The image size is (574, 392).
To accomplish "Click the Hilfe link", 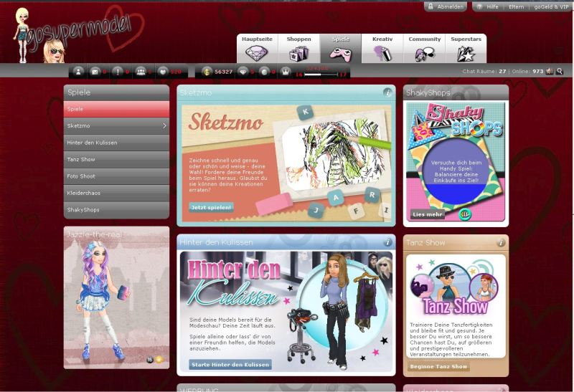I will click(492, 6).
